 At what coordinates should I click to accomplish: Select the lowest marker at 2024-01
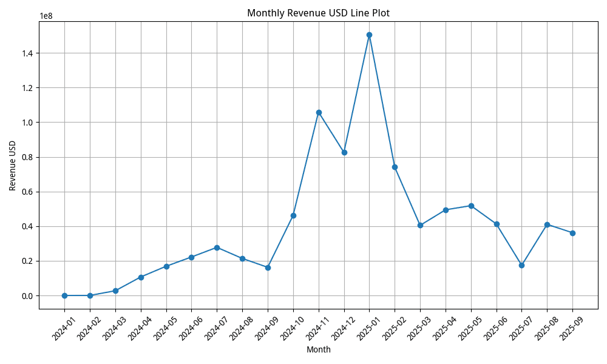pyautogui.click(x=64, y=295)
